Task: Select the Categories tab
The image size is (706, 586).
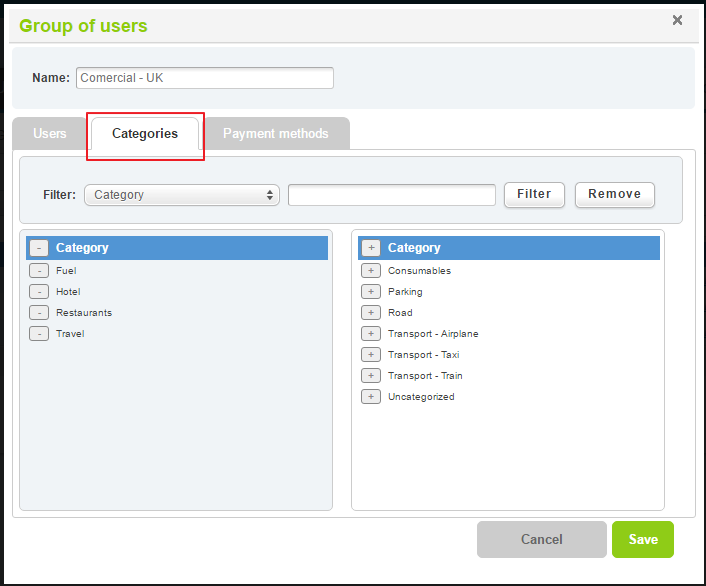Action: tap(145, 133)
